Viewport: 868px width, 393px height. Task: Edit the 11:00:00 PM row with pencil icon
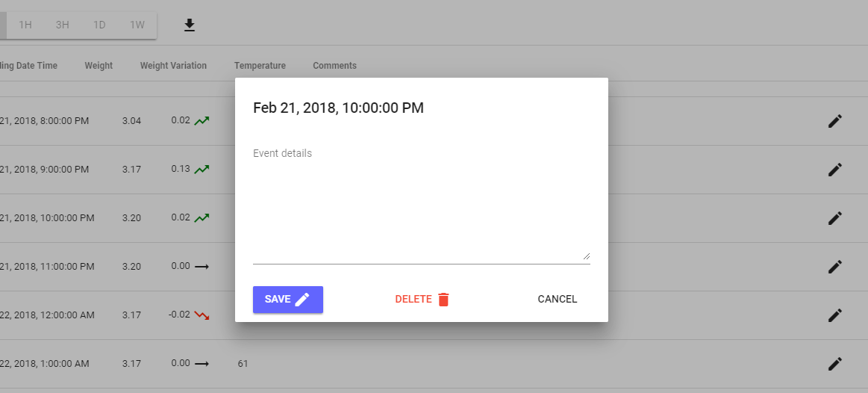tap(834, 267)
